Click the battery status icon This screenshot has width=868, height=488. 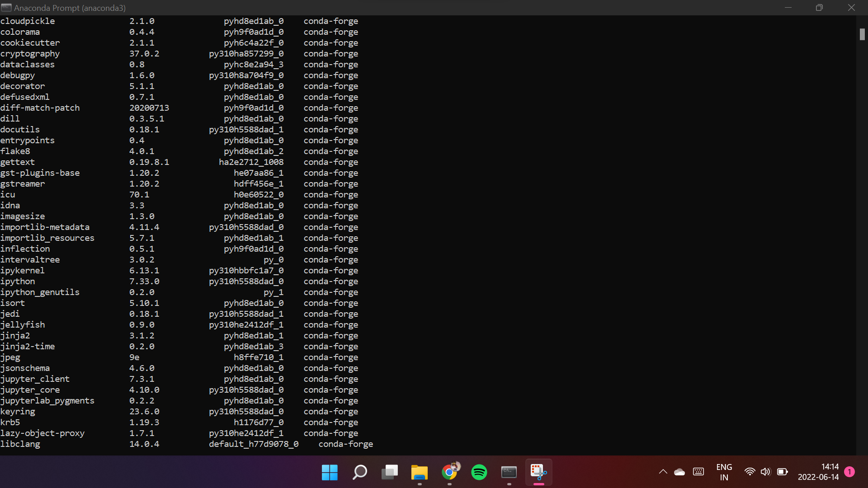[782, 472]
